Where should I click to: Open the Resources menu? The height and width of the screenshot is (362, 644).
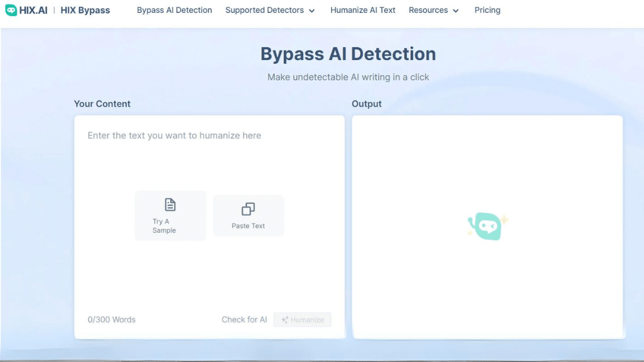pyautogui.click(x=428, y=10)
